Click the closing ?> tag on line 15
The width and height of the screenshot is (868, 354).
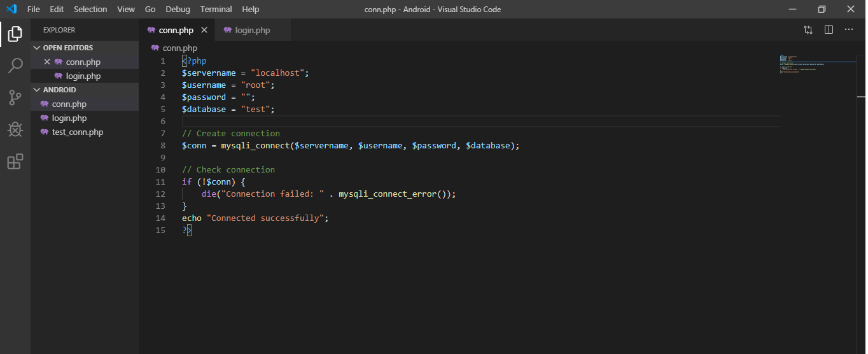pos(187,230)
